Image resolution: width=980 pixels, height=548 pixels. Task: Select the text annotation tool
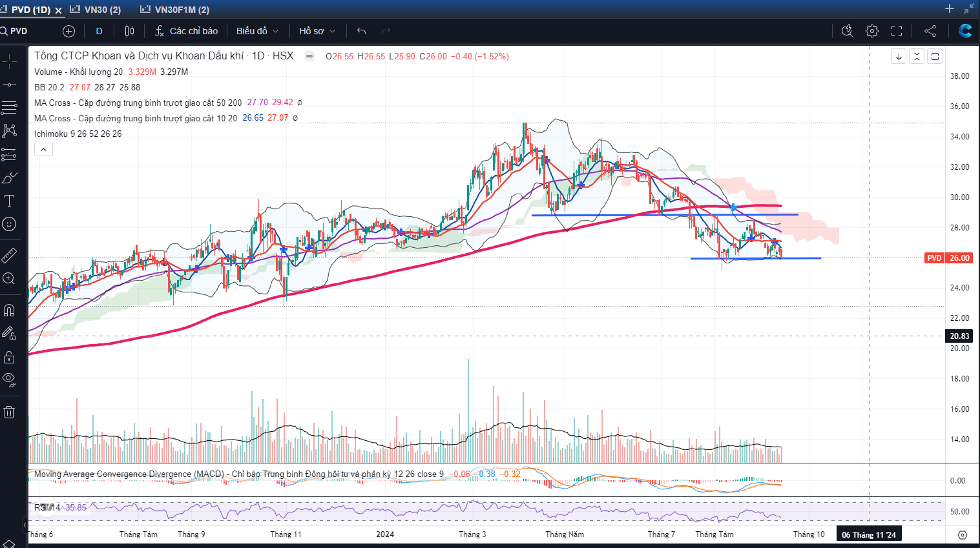pos(9,201)
